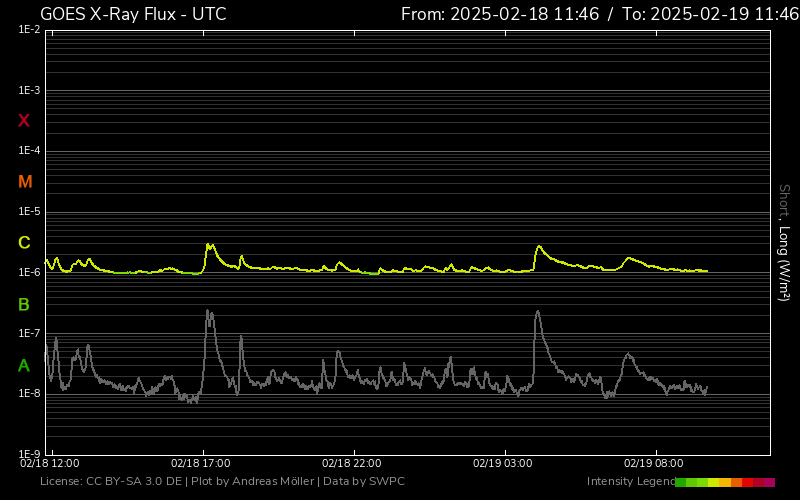This screenshot has height=500, width=800.
Task: Select the green B flare class label
Action: point(24,304)
